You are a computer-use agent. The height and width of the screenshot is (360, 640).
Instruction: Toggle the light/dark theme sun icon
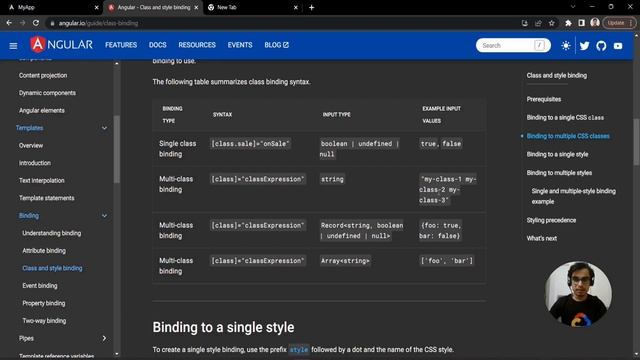(x=566, y=46)
